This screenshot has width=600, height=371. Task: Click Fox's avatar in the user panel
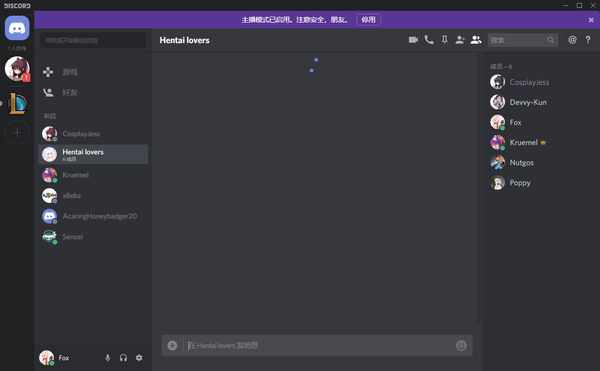point(47,358)
